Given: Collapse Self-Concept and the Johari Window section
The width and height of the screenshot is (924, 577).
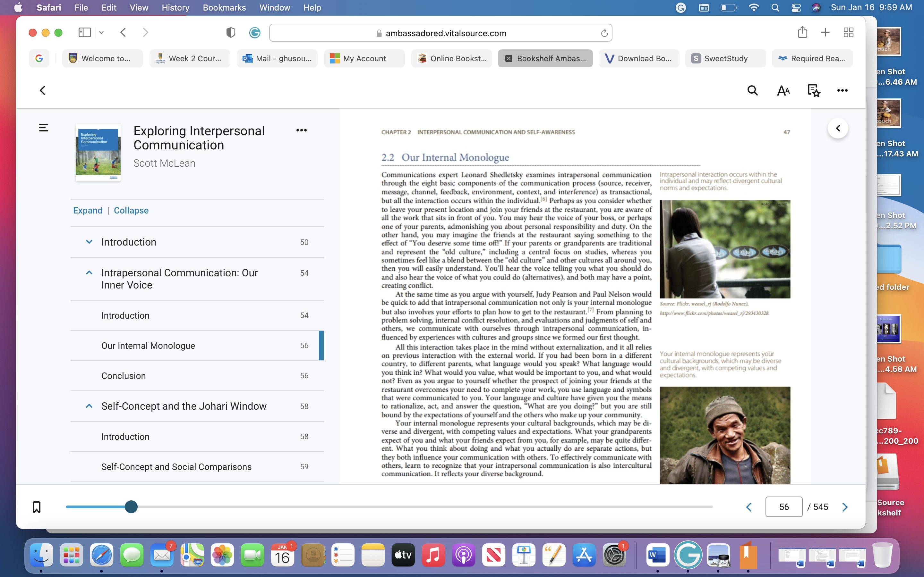Looking at the screenshot, I should point(89,406).
